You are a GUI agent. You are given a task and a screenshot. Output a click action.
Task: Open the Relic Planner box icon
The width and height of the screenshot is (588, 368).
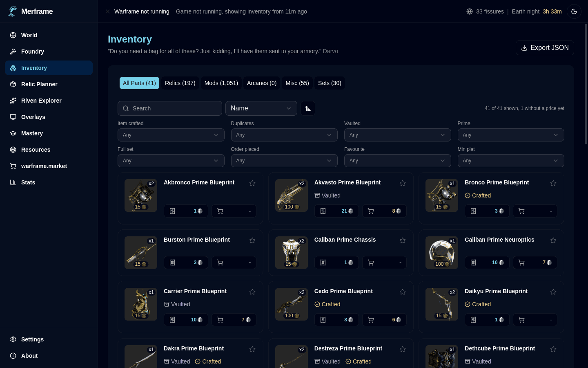pyautogui.click(x=13, y=84)
